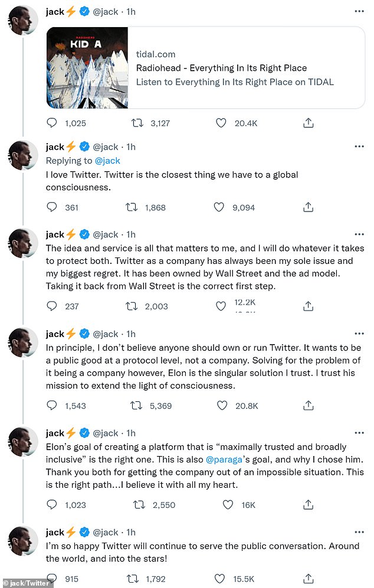Share the 'Elon's goal' tweet with 16K likes

tap(307, 504)
